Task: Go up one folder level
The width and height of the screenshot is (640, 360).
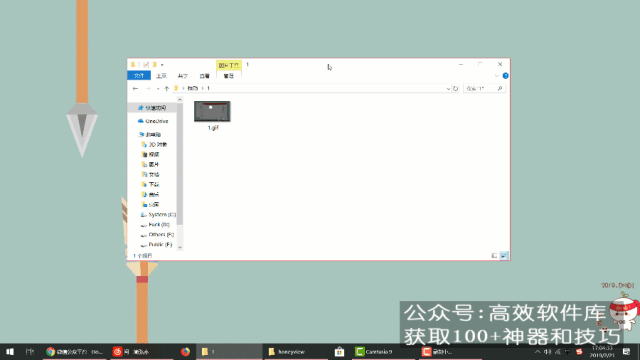Action: [167, 89]
